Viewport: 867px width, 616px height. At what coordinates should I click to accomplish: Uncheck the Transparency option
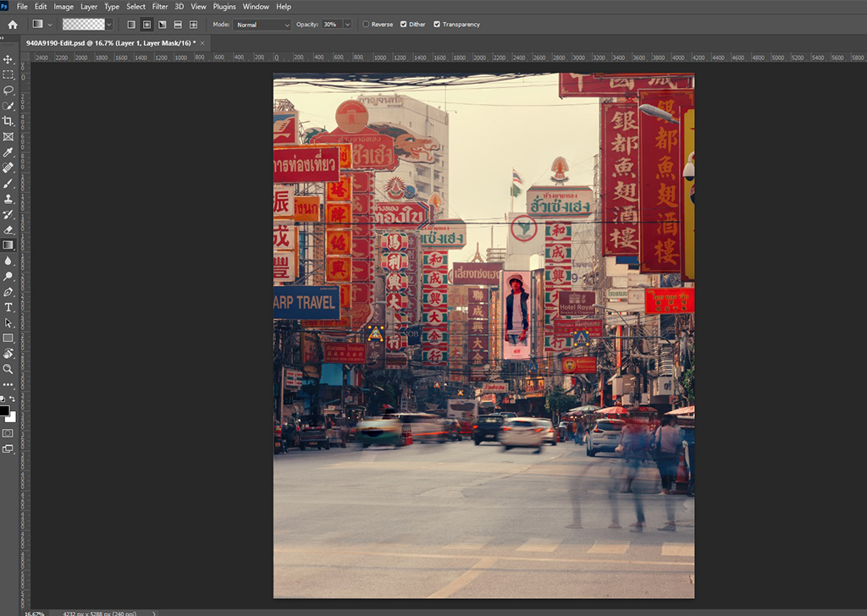pos(437,25)
